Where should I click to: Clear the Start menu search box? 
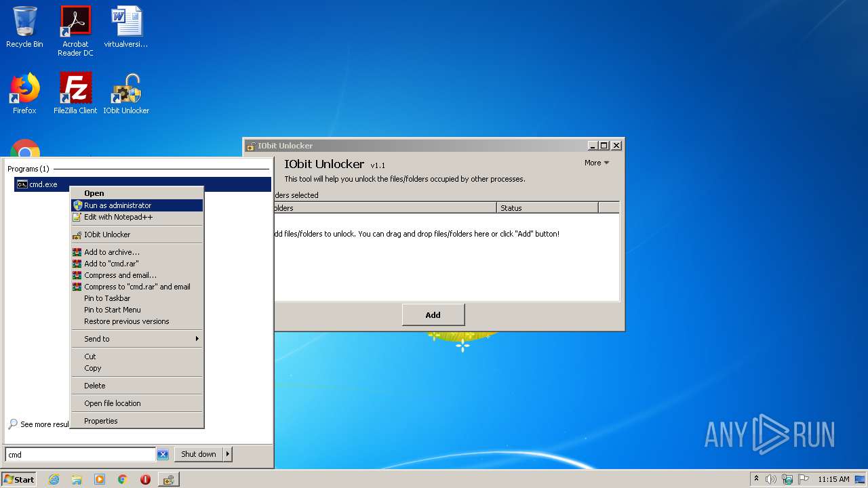point(163,455)
